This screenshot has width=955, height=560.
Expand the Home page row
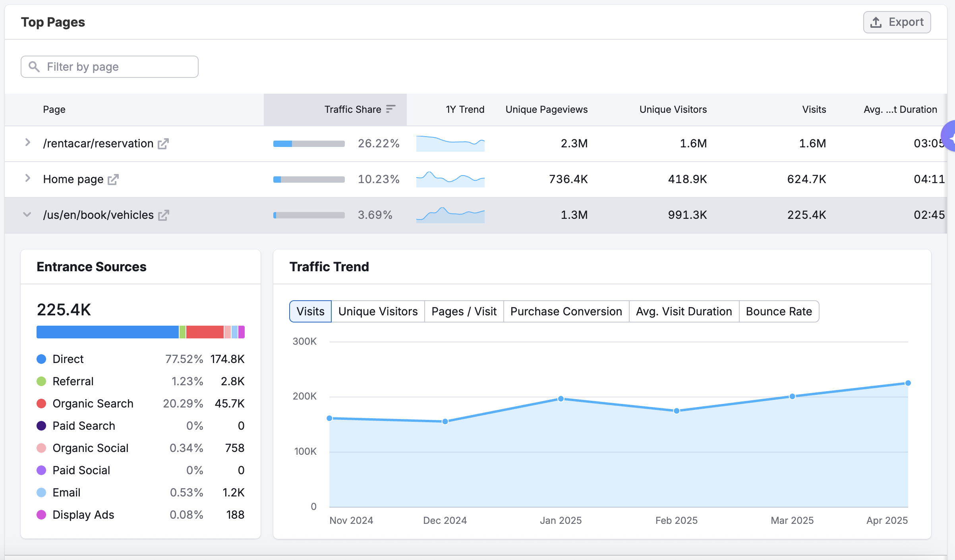[x=27, y=178]
